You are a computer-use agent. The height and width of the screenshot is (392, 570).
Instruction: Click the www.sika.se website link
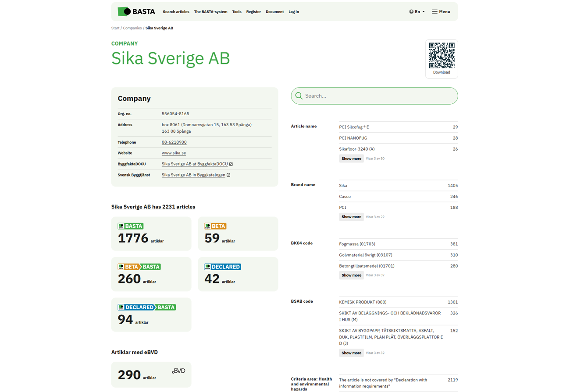pyautogui.click(x=174, y=153)
